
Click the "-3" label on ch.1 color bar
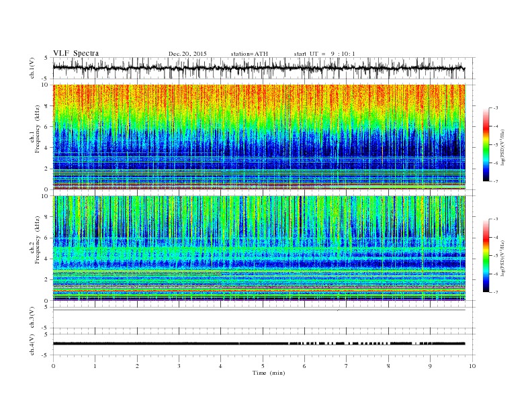pyautogui.click(x=496, y=108)
